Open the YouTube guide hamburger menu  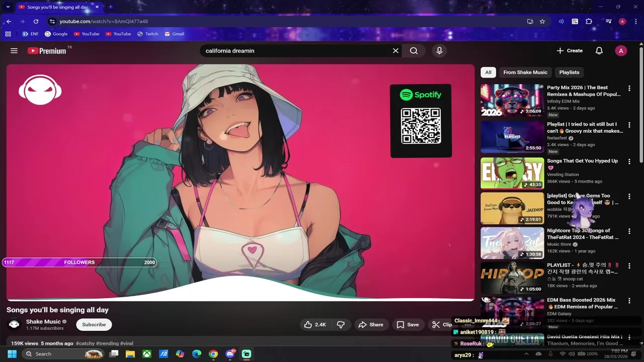coord(14,51)
